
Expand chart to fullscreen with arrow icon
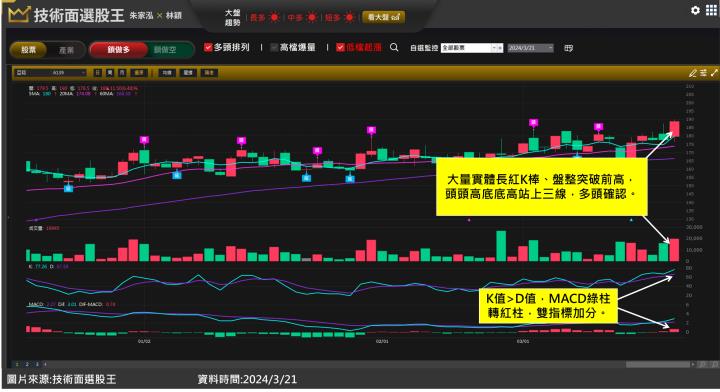(714, 73)
